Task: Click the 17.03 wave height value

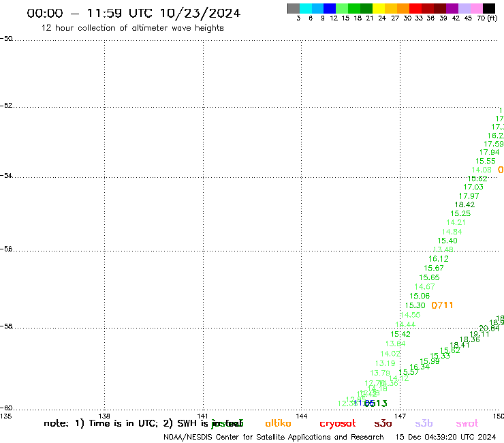Action: [473, 187]
